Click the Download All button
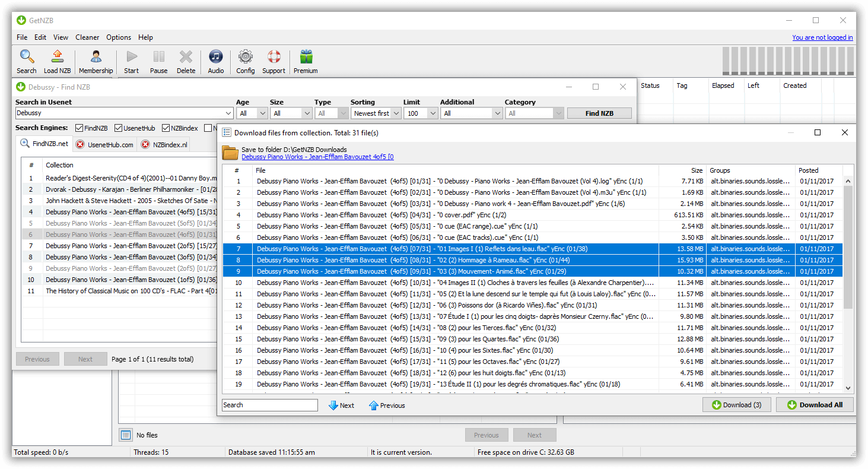Viewport: 868px width, 469px height. 815,405
